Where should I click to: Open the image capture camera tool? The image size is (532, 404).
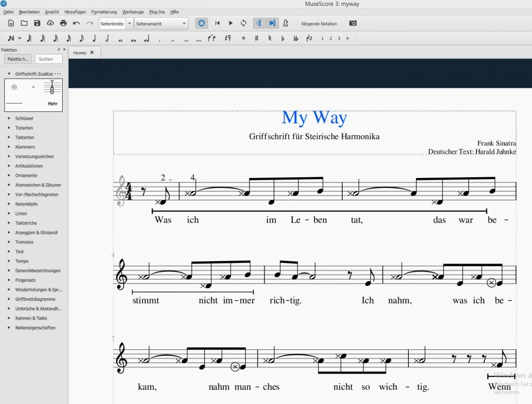353,23
